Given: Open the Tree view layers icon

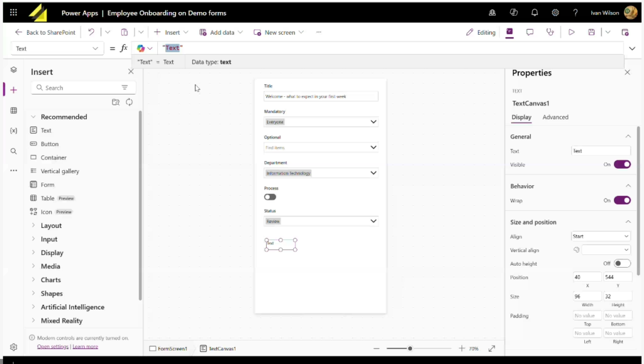Looking at the screenshot, I should [13, 70].
